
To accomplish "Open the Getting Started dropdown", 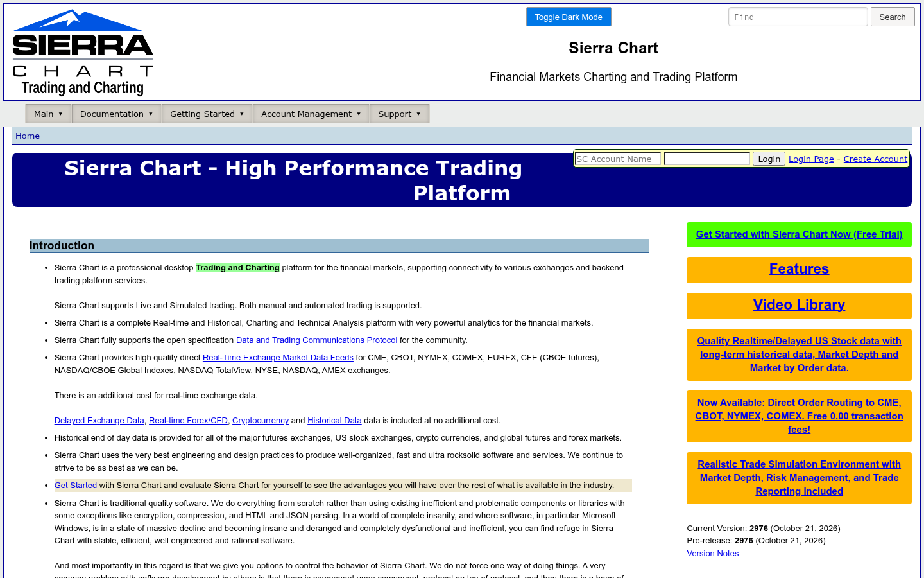I will click(x=207, y=114).
